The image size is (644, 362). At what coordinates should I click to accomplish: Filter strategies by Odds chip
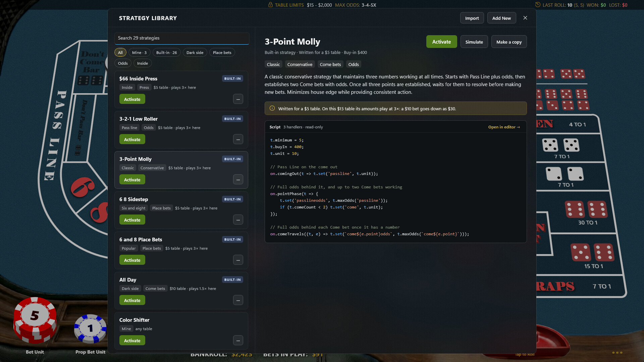(x=123, y=63)
